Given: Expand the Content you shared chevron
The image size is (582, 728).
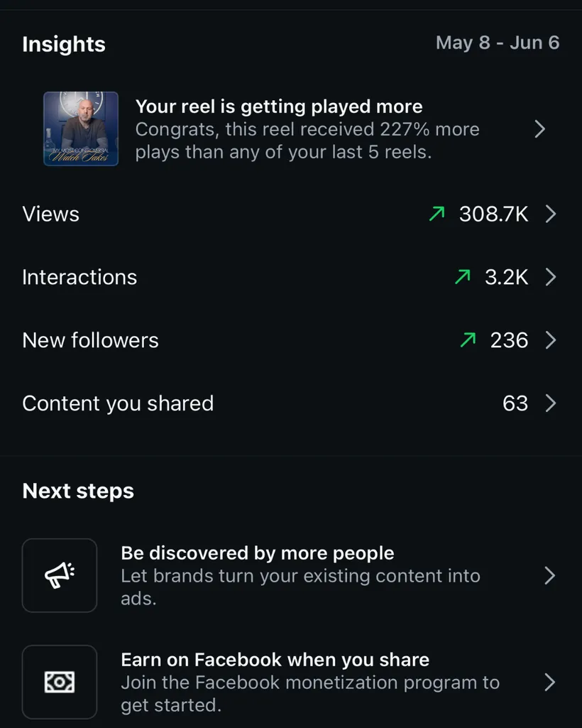Looking at the screenshot, I should (551, 403).
